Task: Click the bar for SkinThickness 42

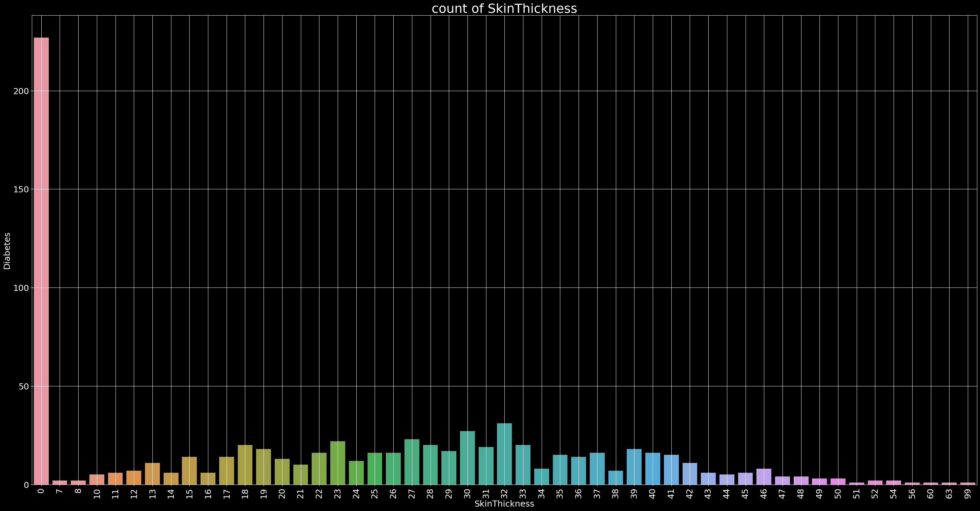Action: tap(689, 474)
